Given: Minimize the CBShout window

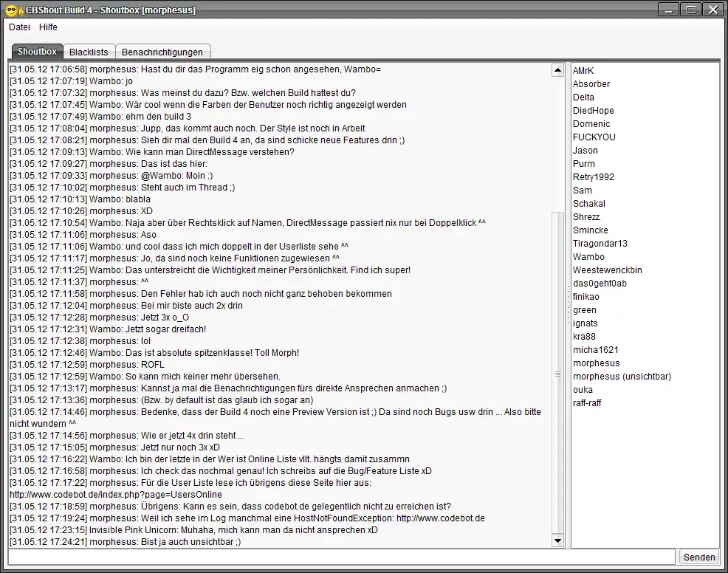Looking at the screenshot, I should tap(669, 10).
